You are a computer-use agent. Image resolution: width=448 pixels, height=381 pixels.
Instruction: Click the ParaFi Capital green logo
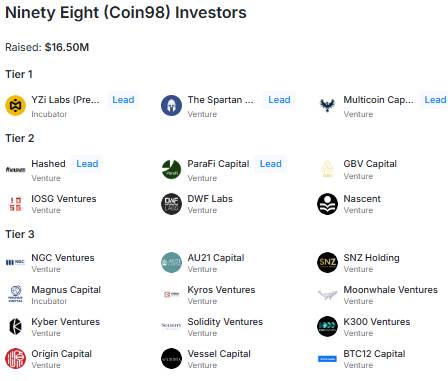pos(171,169)
